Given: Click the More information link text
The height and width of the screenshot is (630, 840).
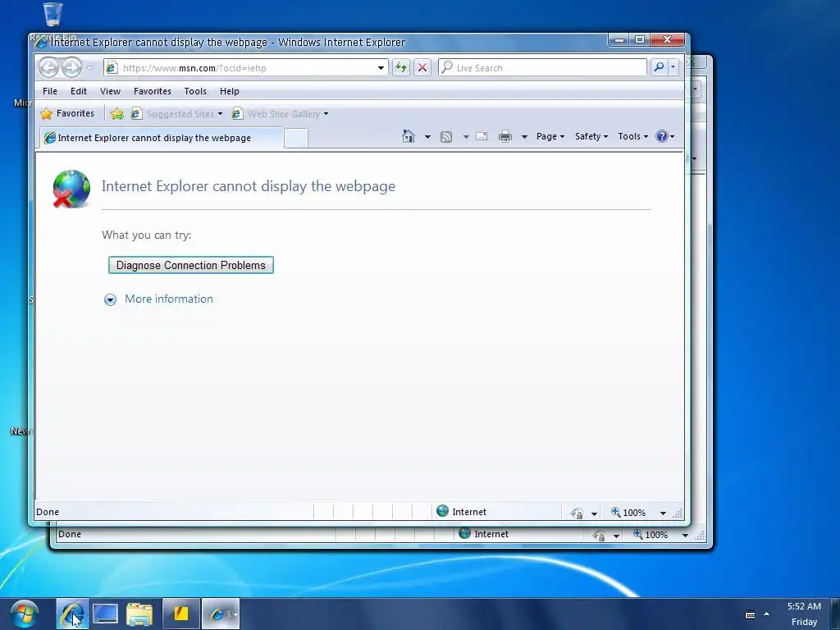Looking at the screenshot, I should (x=169, y=299).
